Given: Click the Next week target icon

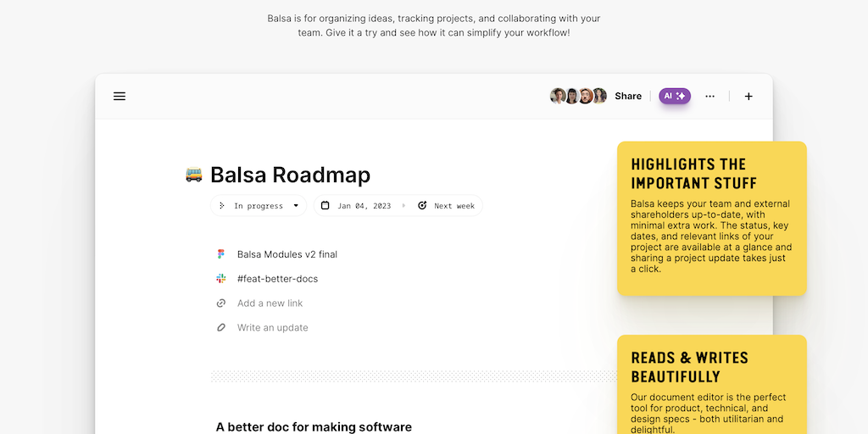Looking at the screenshot, I should (422, 205).
